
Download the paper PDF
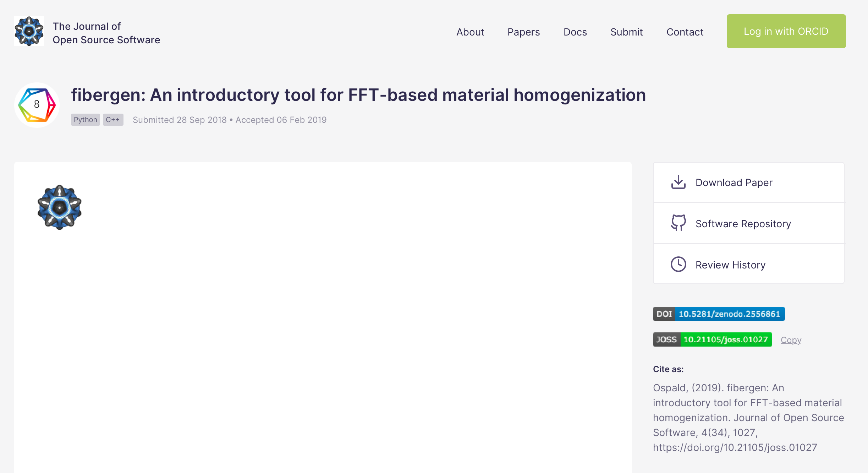749,183
